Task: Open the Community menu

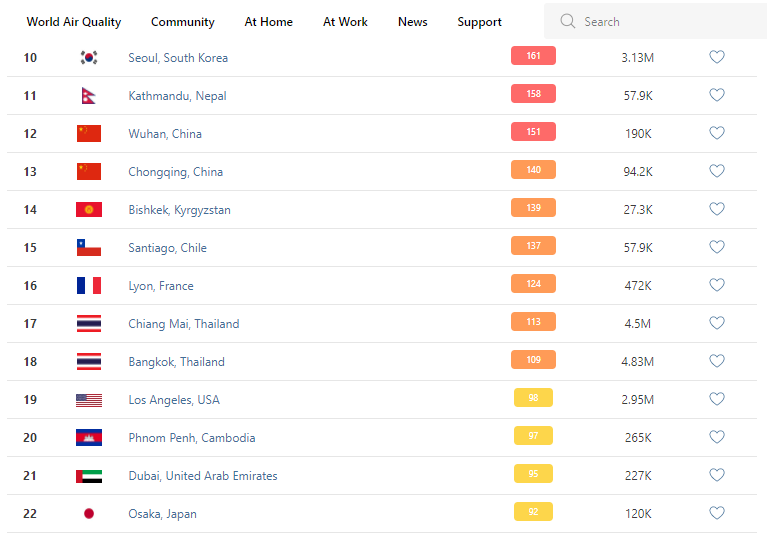Action: point(183,22)
